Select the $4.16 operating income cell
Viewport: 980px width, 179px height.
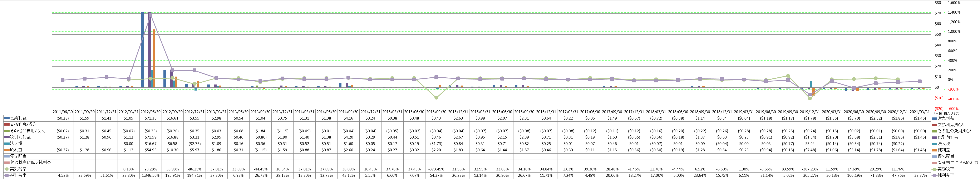[x=349, y=118]
